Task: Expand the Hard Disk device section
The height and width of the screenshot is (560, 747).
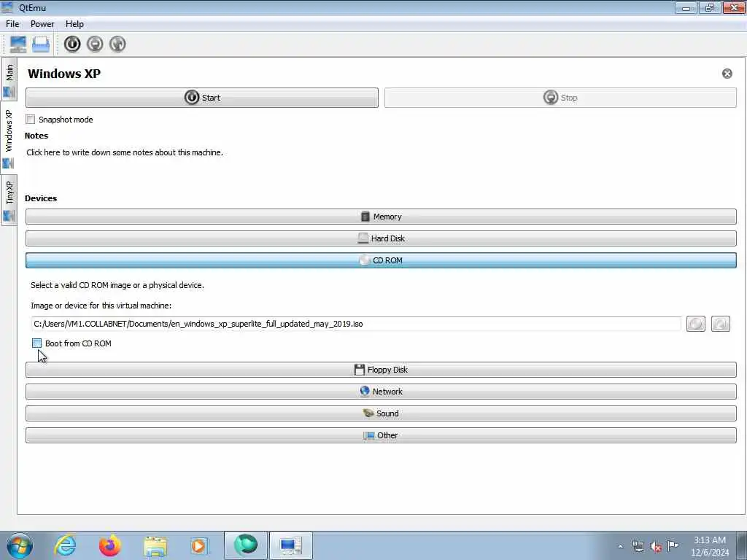Action: 381,238
